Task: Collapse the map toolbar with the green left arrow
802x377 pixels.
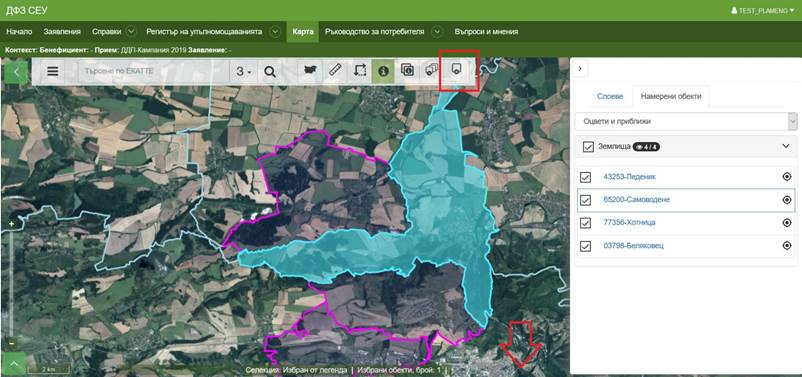Action: coord(16,72)
